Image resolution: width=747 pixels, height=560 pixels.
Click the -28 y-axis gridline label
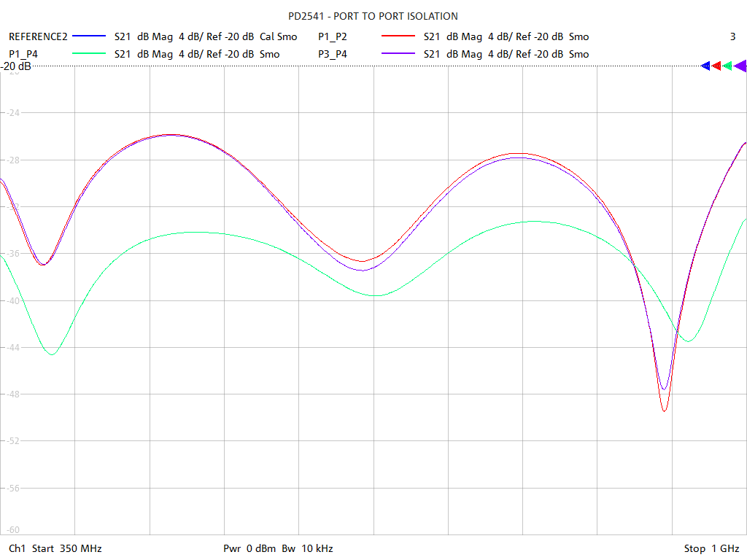point(12,160)
